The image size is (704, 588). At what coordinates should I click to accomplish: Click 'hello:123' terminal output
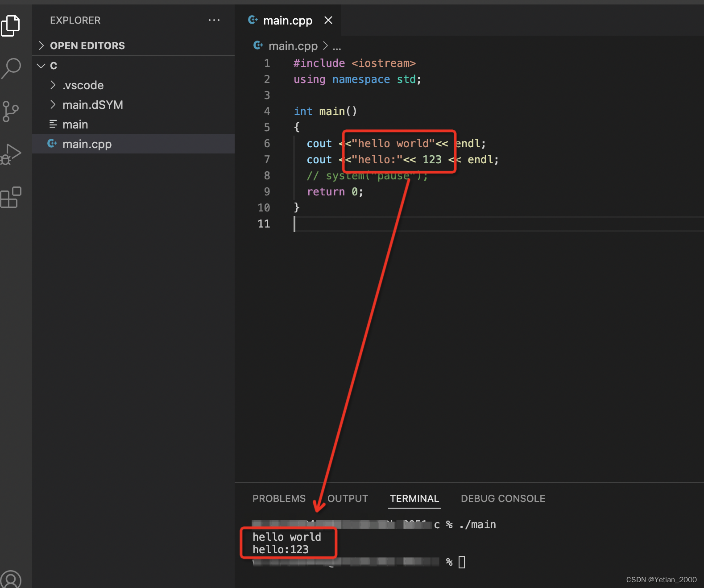click(281, 549)
